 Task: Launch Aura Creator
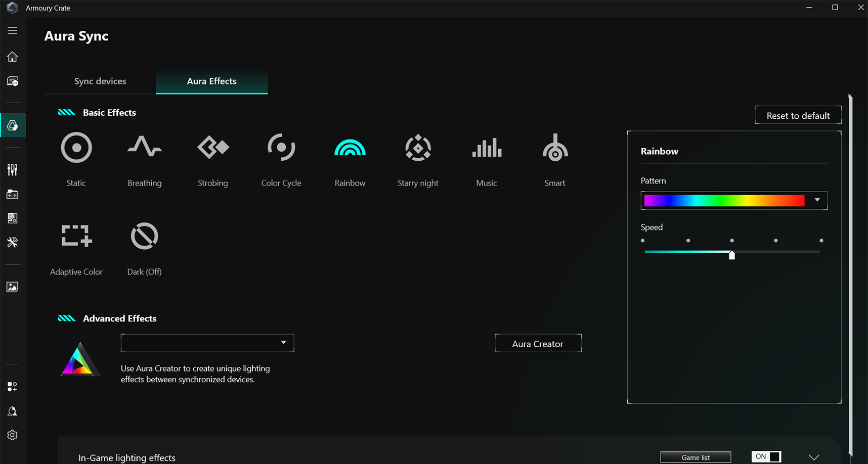point(538,343)
